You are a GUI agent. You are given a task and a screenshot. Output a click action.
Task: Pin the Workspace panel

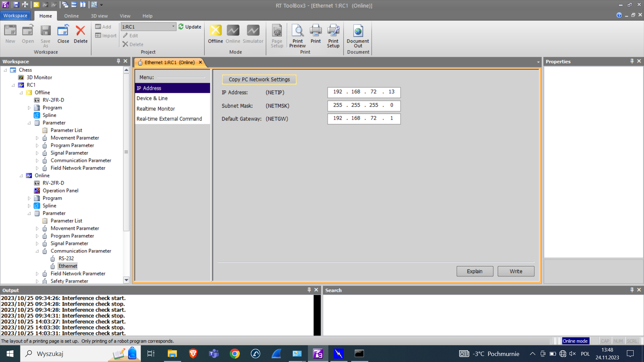(118, 61)
